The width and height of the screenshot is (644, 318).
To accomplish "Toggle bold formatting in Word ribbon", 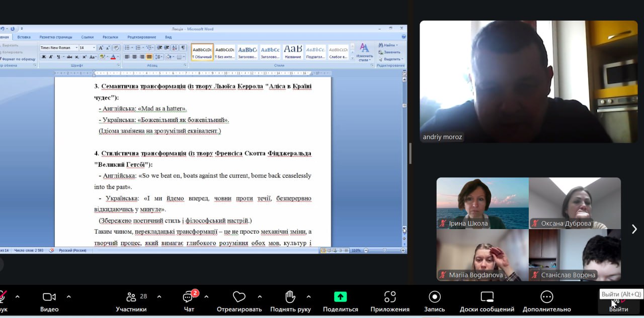I will point(44,57).
